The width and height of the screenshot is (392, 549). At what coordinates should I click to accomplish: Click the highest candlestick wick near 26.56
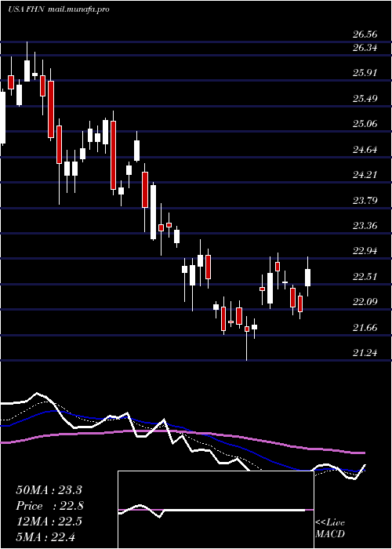point(27,61)
